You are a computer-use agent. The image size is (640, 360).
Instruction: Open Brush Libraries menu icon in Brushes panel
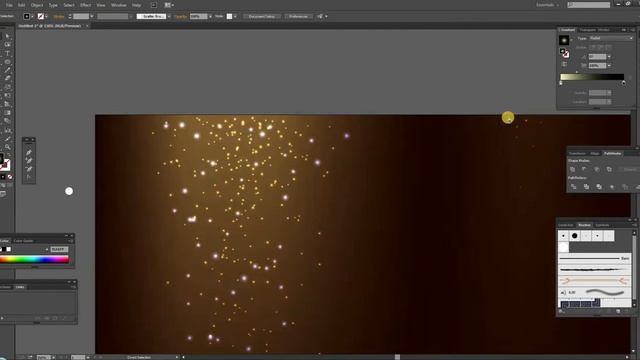(562, 311)
